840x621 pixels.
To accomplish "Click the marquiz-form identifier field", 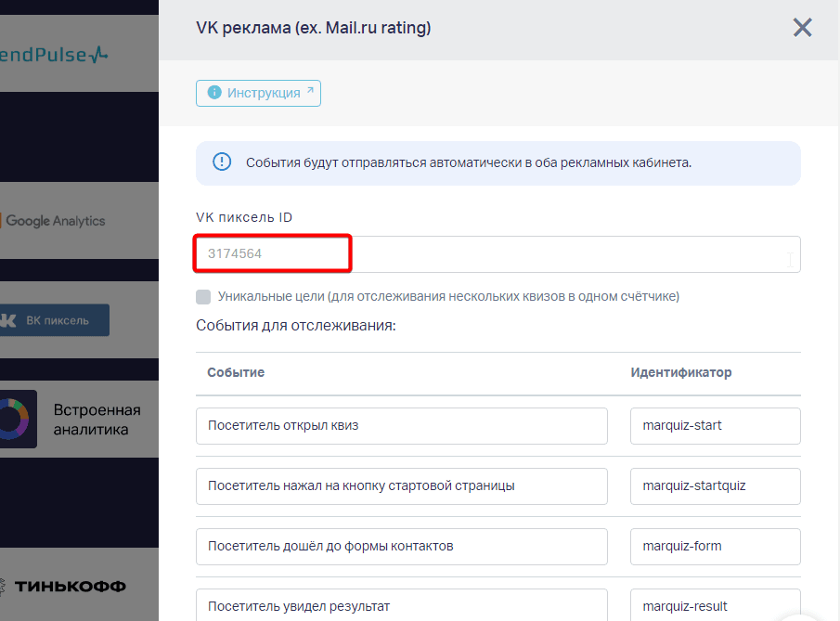I will (x=716, y=547).
